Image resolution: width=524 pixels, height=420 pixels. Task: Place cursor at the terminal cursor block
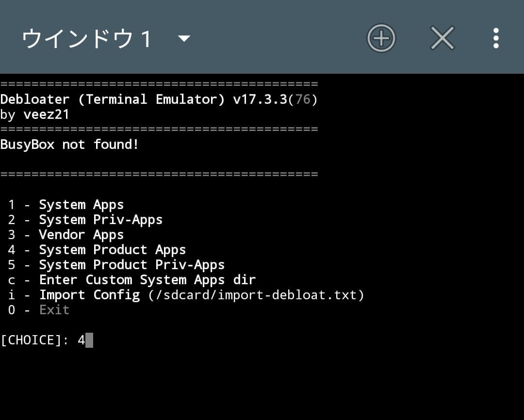(89, 340)
